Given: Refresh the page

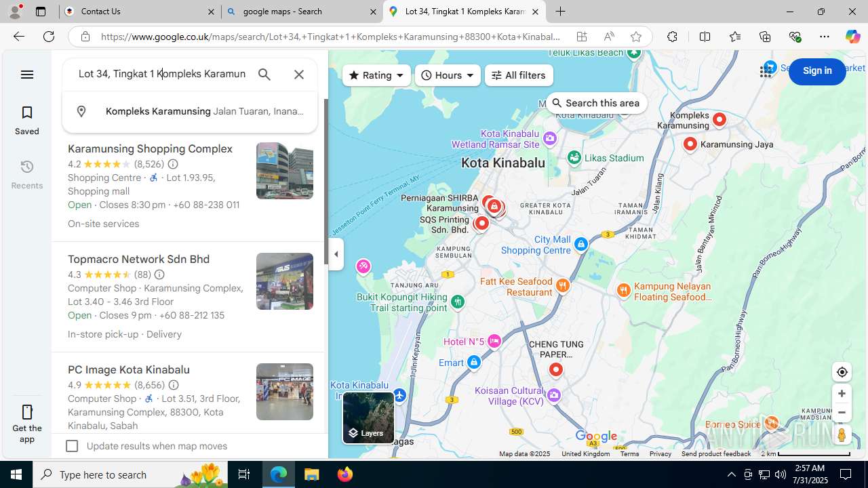Looking at the screenshot, I should 49,37.
